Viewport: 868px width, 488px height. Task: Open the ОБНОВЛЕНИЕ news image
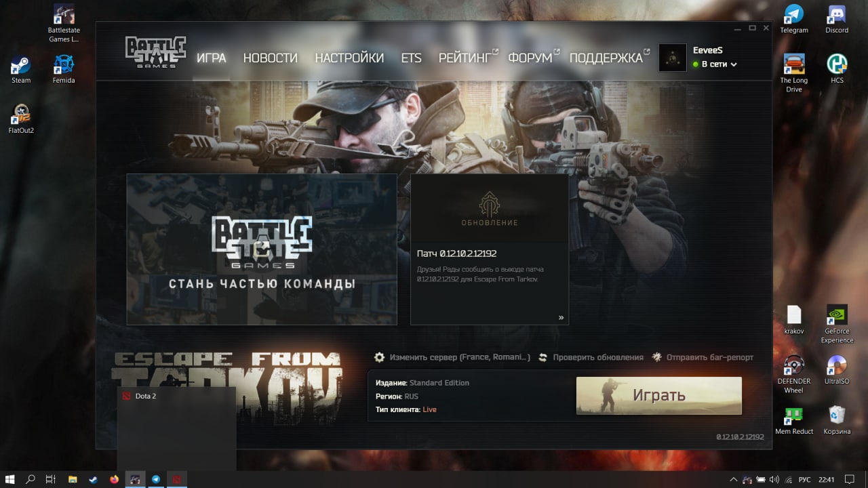pyautogui.click(x=489, y=208)
